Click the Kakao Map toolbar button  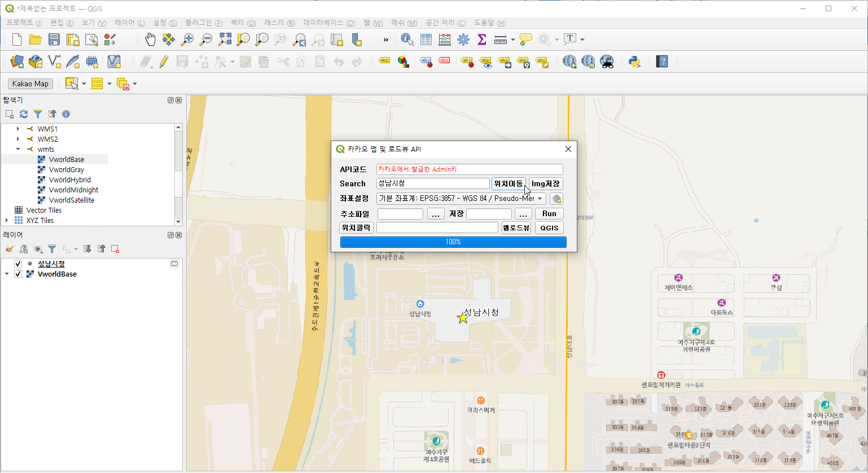(30, 84)
